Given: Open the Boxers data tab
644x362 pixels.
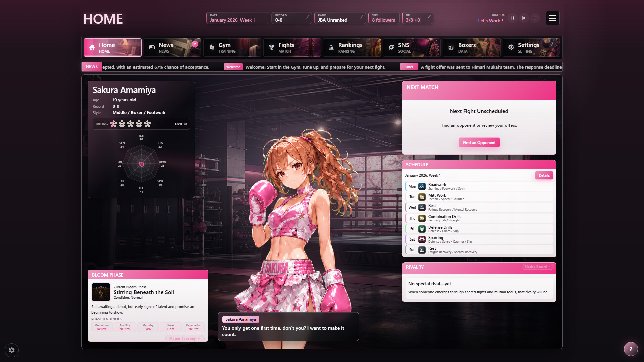Looking at the screenshot, I should pyautogui.click(x=472, y=47).
